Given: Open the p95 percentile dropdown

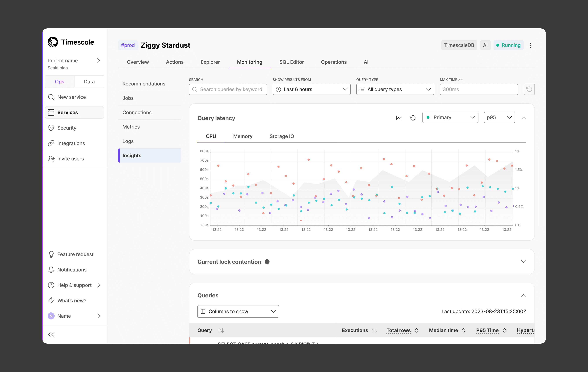Looking at the screenshot, I should coord(499,118).
